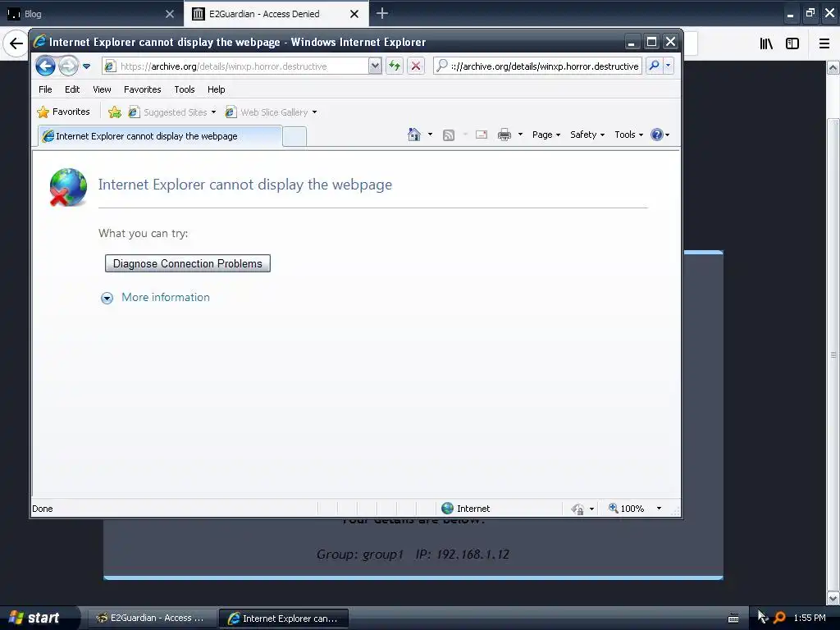The height and width of the screenshot is (630, 840).
Task: Click the red Stop loading icon
Action: coord(416,66)
